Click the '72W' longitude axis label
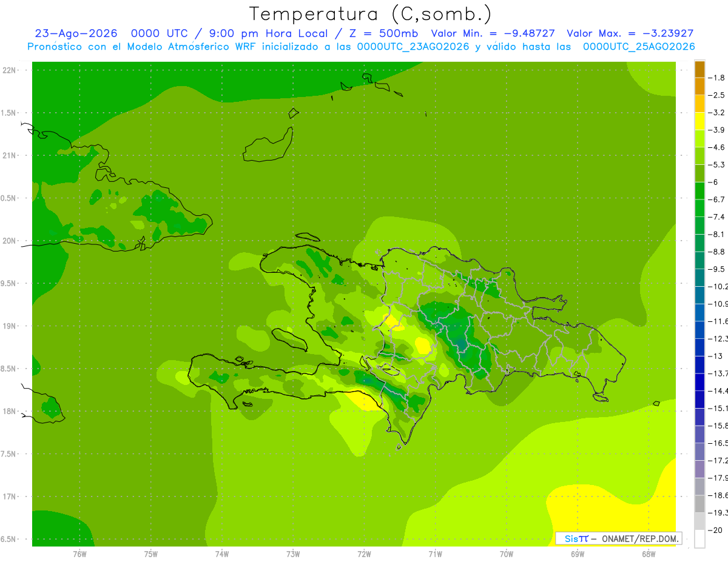The image size is (728, 562). [364, 554]
